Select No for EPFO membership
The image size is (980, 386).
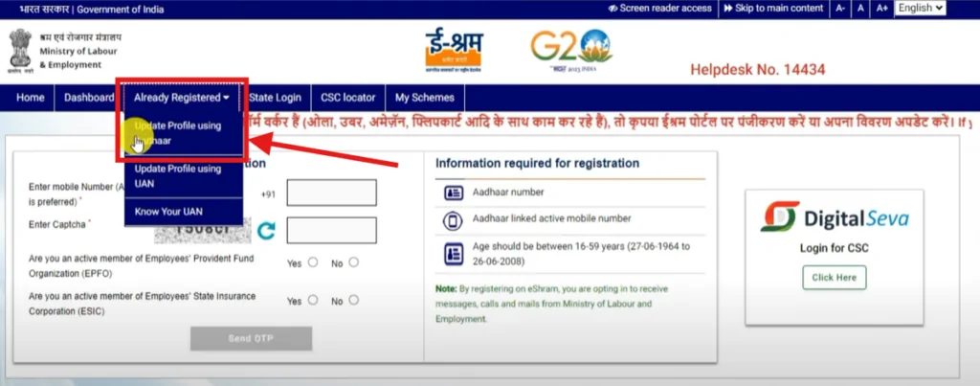[354, 262]
